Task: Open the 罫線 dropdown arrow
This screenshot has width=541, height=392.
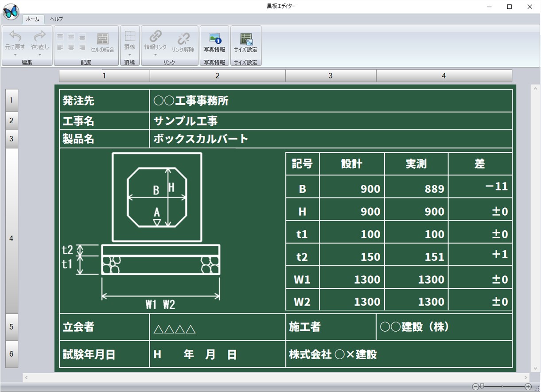Action: point(129,55)
